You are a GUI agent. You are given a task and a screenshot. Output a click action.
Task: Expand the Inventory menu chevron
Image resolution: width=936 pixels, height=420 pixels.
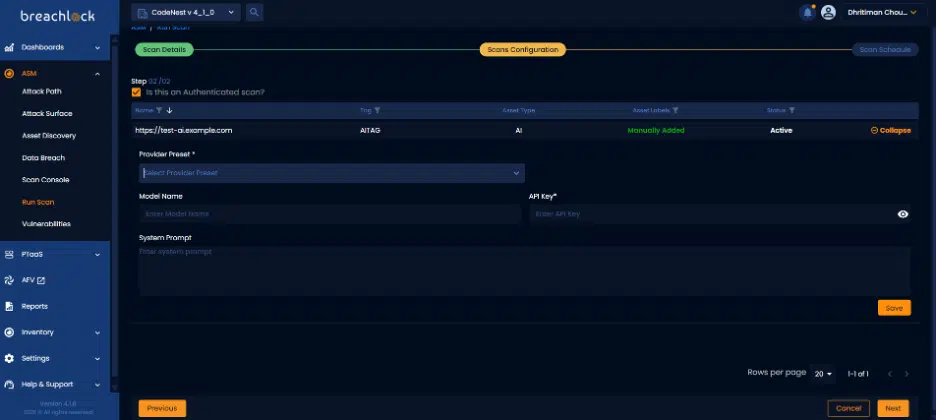[97, 332]
